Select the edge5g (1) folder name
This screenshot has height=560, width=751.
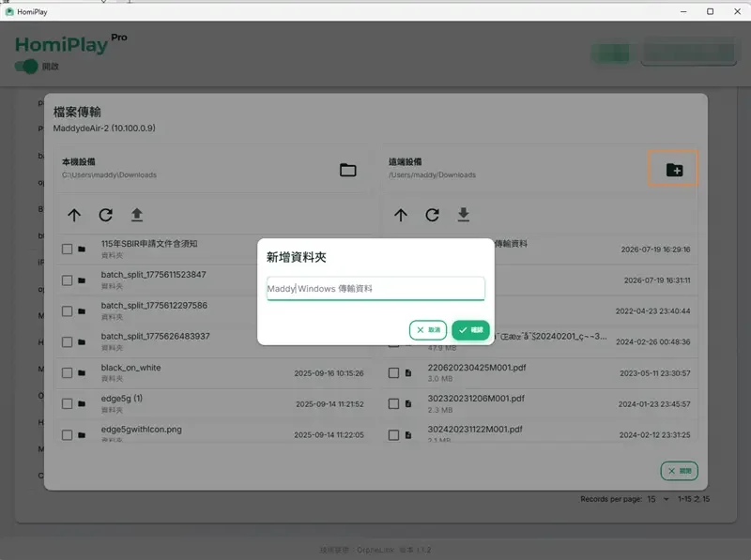[122, 399]
